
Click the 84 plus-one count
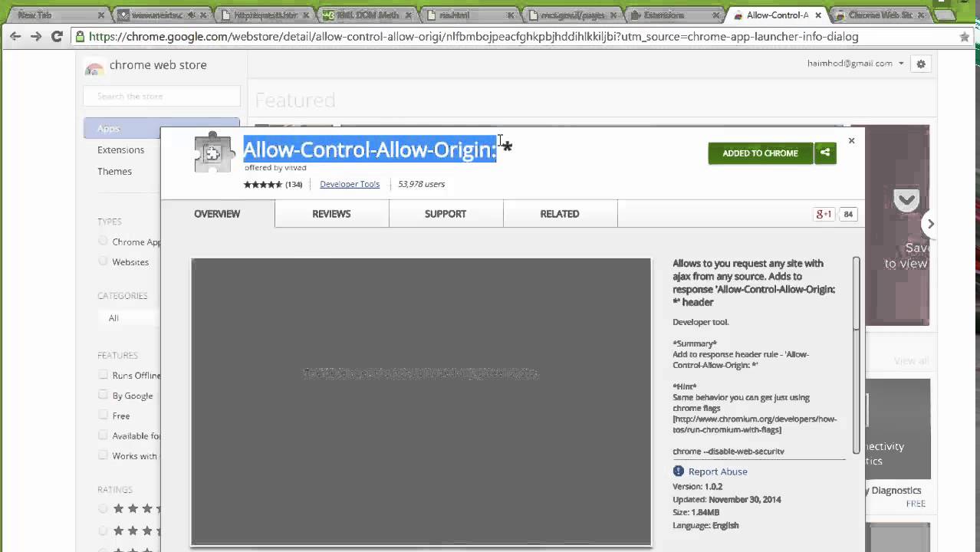click(848, 215)
